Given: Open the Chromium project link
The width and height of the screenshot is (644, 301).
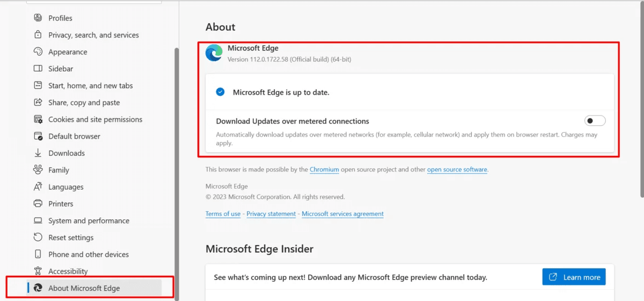Looking at the screenshot, I should pos(324,169).
